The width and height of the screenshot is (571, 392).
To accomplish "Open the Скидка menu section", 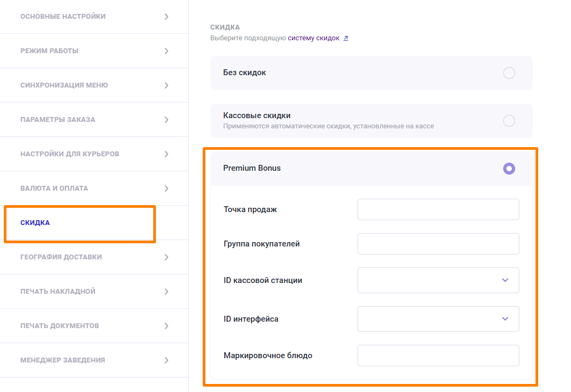I will point(35,223).
